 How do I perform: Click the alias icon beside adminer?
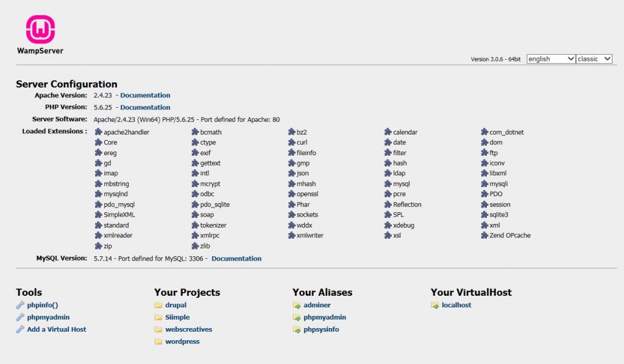[x=297, y=305]
